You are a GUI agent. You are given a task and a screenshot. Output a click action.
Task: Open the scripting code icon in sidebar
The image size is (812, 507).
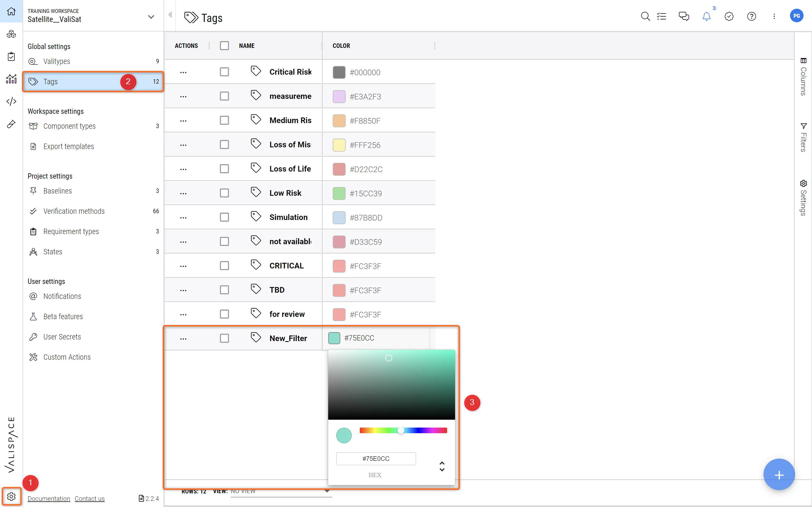tap(11, 101)
